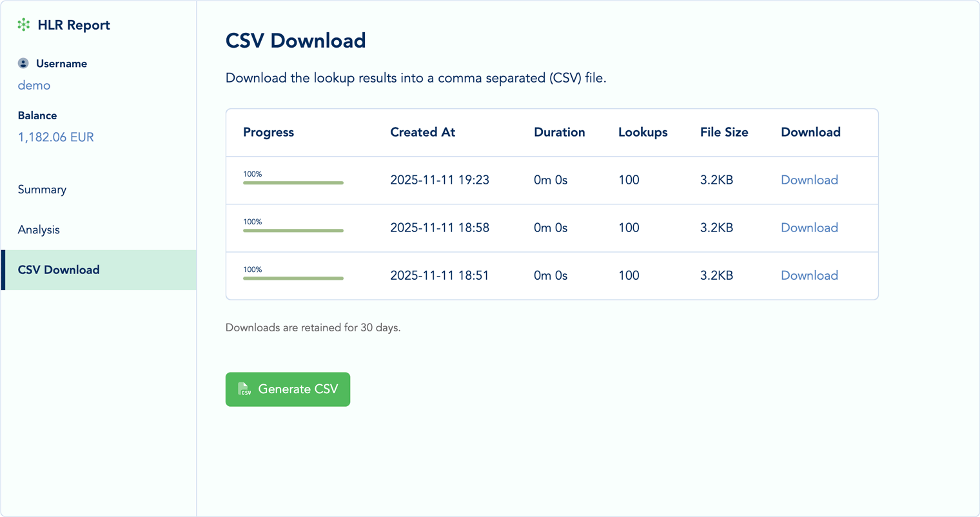Click the user avatar icon beside Username
The height and width of the screenshot is (517, 980).
point(24,63)
